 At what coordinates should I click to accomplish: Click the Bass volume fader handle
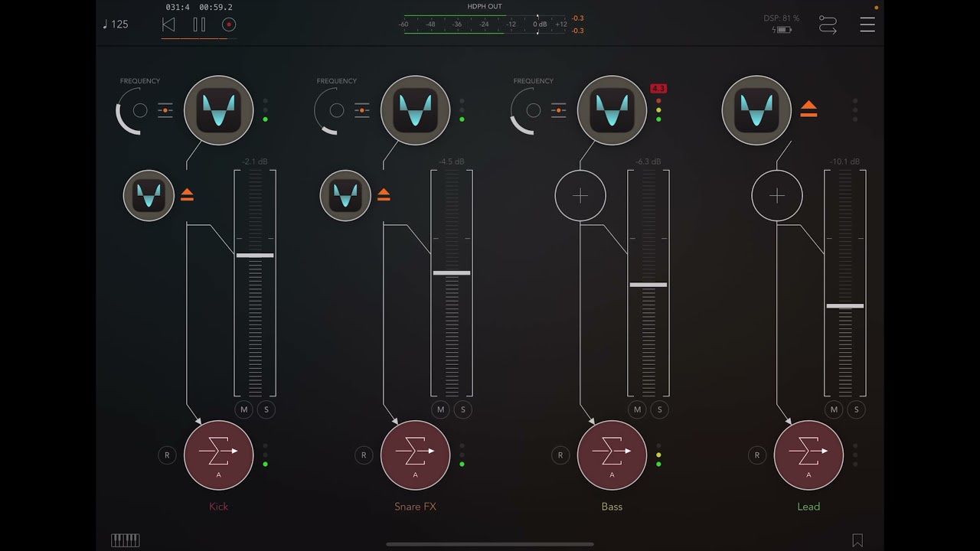point(648,285)
